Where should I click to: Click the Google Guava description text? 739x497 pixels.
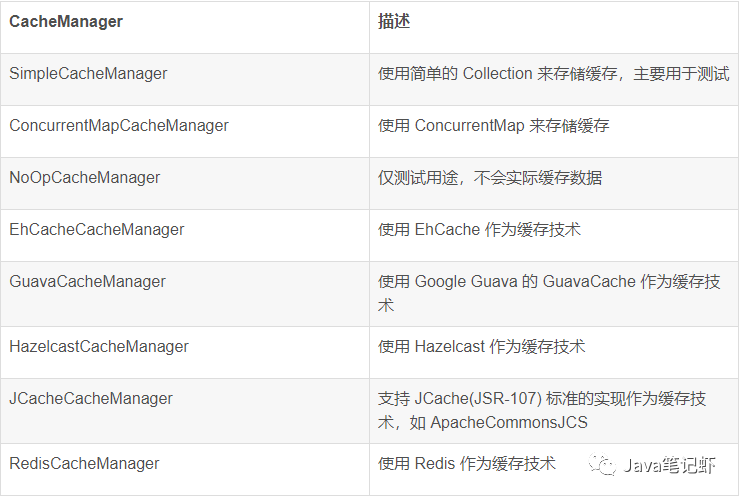(549, 293)
